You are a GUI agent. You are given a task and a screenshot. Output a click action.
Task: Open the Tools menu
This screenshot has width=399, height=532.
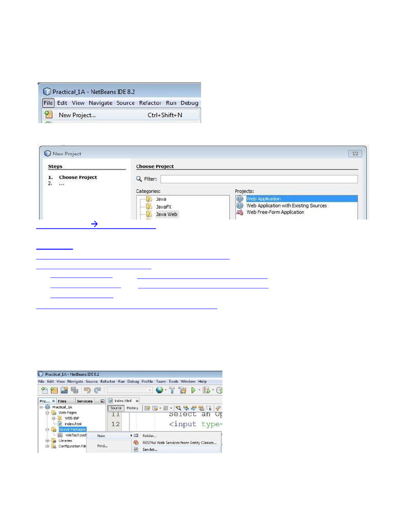click(174, 381)
